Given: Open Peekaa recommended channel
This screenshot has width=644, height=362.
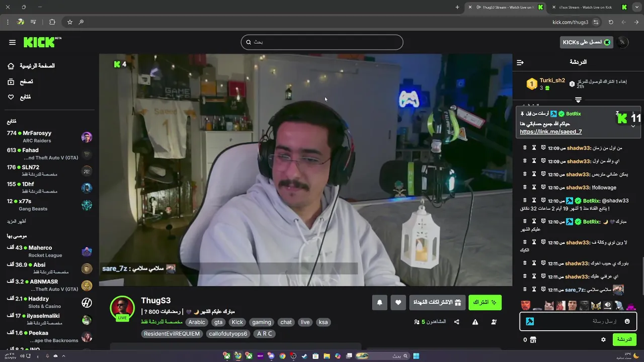Looking at the screenshot, I should click(49, 337).
